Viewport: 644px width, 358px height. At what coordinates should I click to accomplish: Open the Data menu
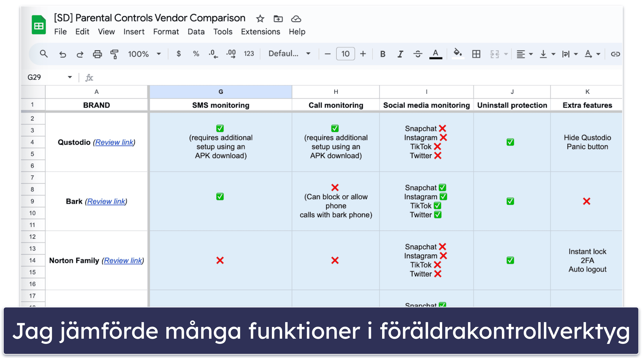click(x=196, y=32)
